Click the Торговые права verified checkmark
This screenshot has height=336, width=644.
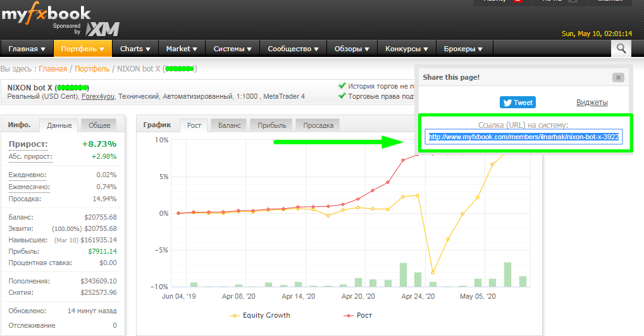[x=342, y=96]
